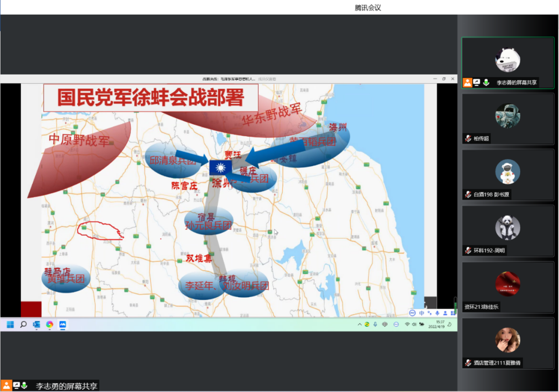Click the 李志勇的屏幕共享 label at bottom left
Screen dimensions: 559x392
(66, 386)
